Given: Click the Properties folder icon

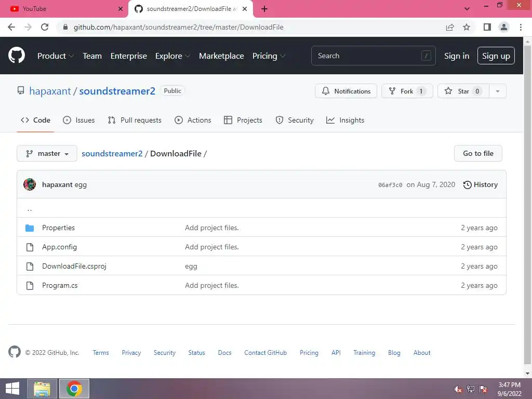Looking at the screenshot, I should (x=30, y=228).
